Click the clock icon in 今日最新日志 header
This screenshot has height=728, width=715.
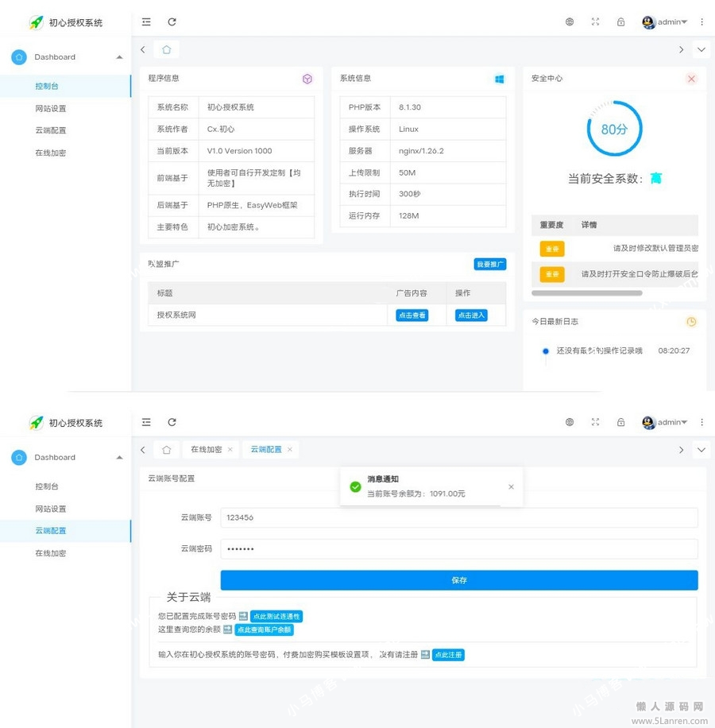(691, 322)
